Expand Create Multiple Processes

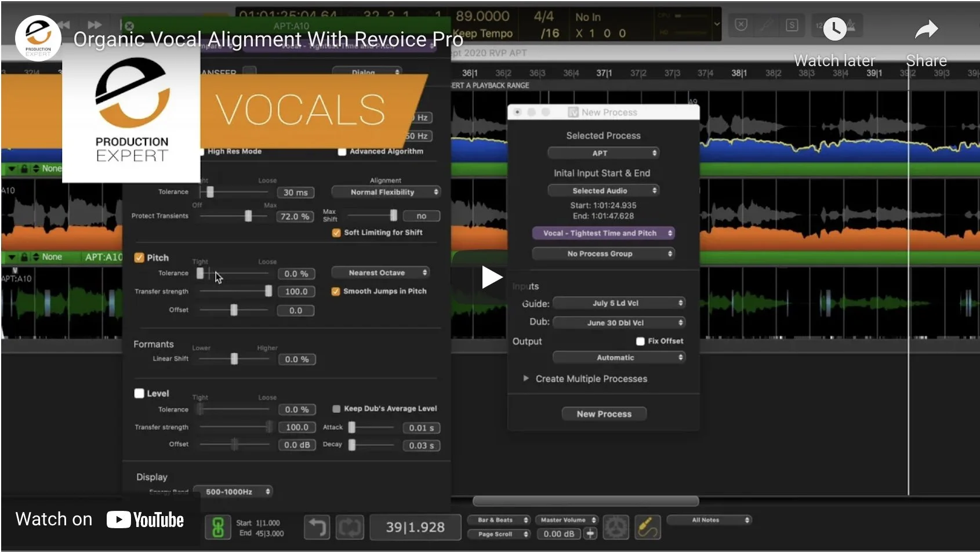coord(526,378)
